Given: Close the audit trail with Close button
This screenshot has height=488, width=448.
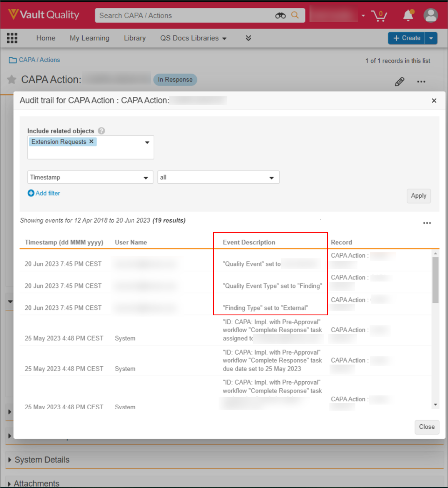Looking at the screenshot, I should [x=427, y=427].
